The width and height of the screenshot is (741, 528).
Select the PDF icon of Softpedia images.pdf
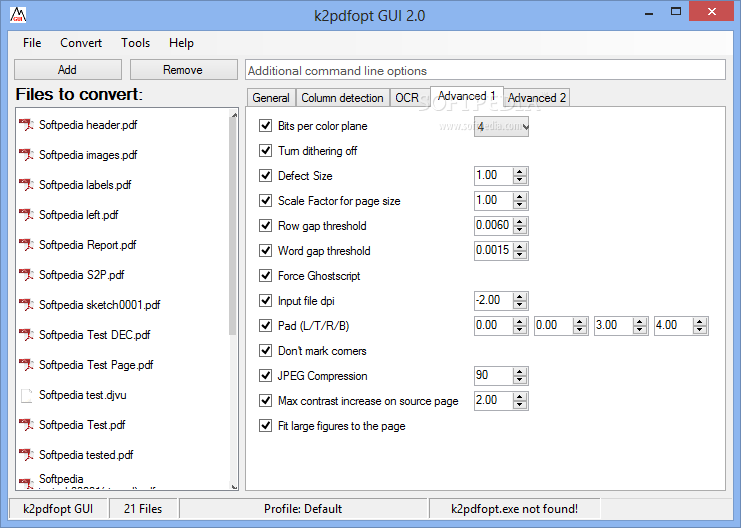[x=26, y=155]
